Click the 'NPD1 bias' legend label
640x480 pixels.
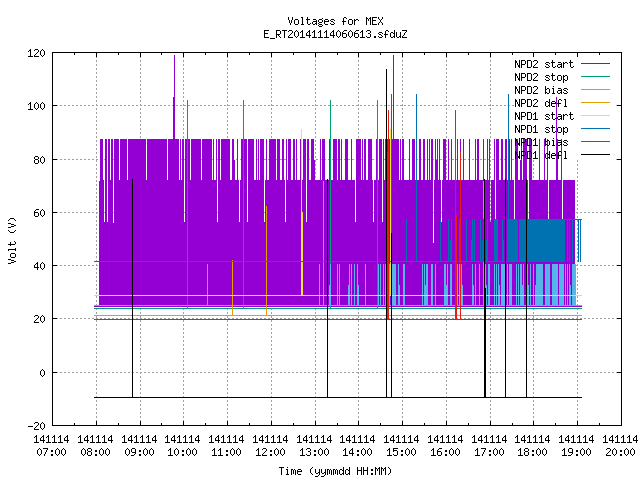541,142
